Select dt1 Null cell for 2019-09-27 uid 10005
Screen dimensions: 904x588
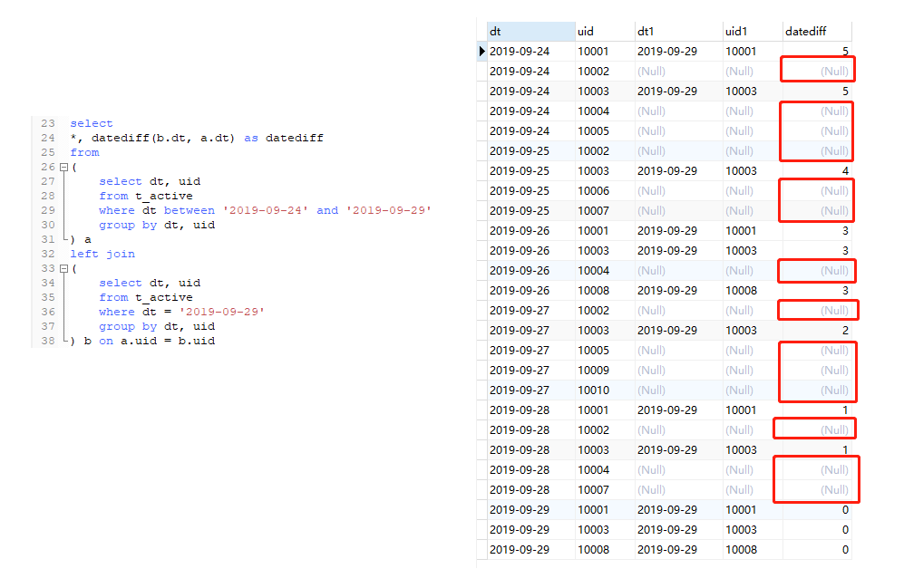click(x=678, y=350)
